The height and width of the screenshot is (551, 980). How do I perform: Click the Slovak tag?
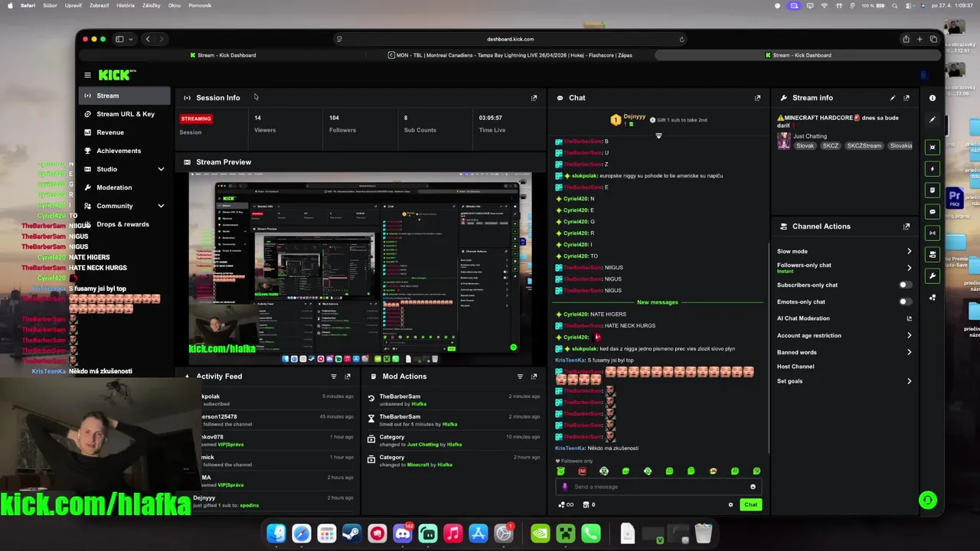click(805, 145)
